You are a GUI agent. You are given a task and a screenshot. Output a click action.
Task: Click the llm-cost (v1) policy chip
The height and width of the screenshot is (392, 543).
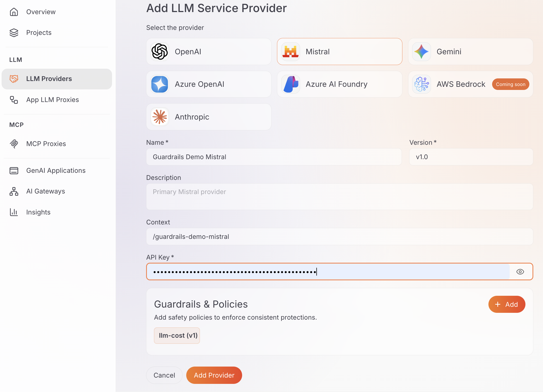(177, 336)
